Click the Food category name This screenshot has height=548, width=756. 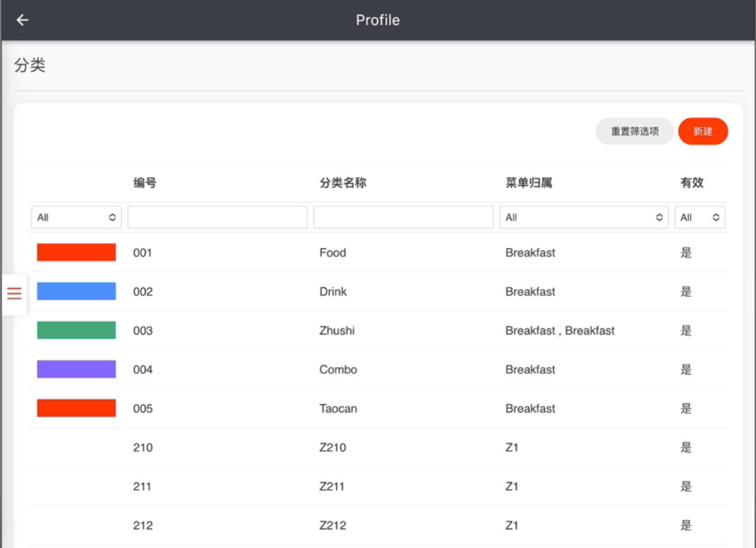click(x=333, y=253)
